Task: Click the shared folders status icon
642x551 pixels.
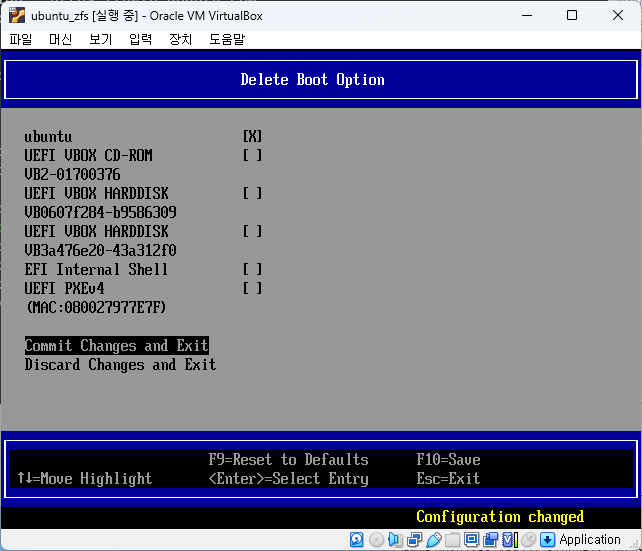Action: pos(452,540)
